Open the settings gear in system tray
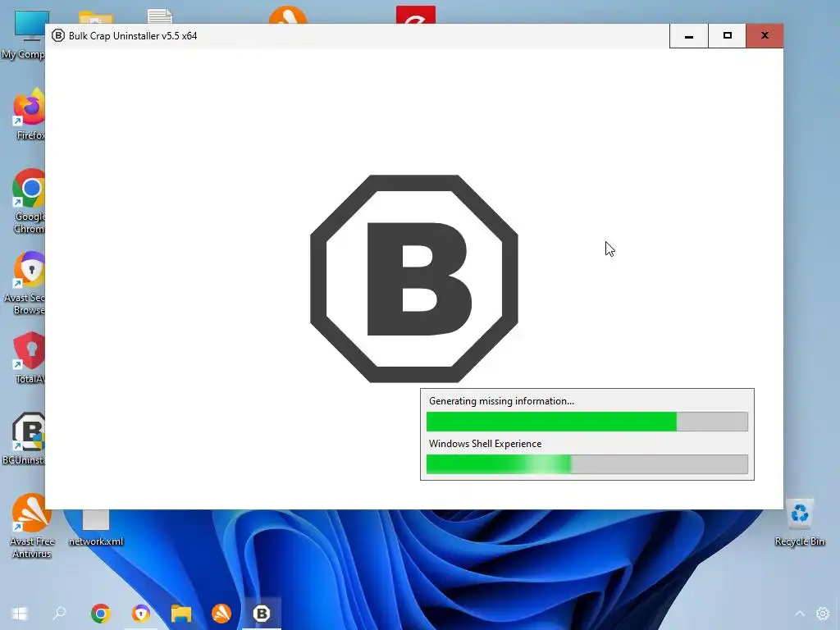 coord(822,614)
